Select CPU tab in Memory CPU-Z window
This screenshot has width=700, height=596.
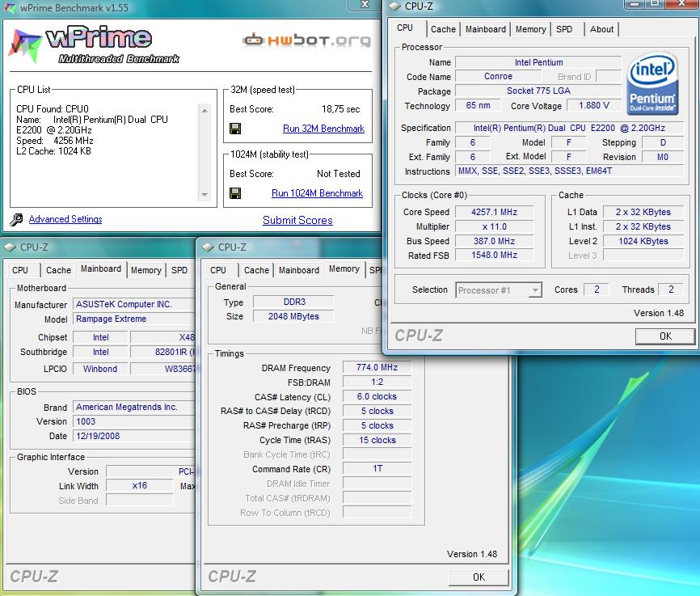218,270
